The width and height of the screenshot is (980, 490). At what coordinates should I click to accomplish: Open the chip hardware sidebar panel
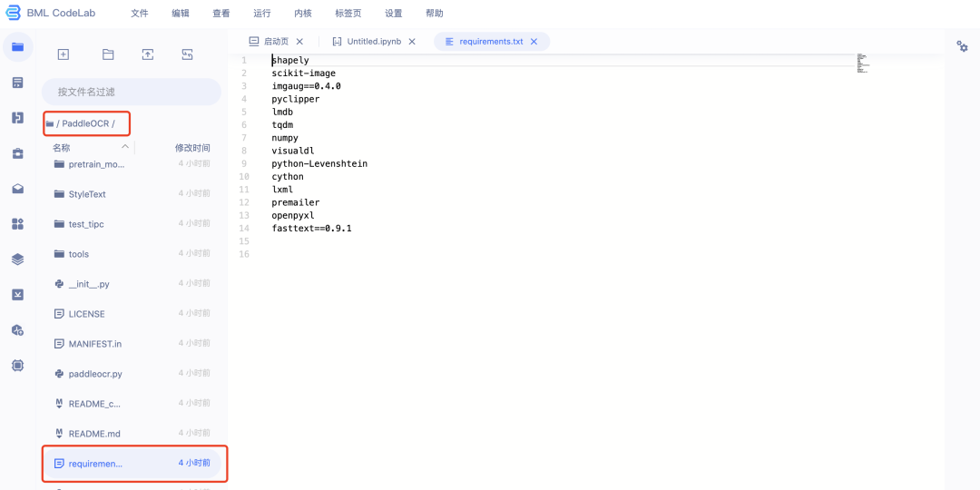coord(17,366)
